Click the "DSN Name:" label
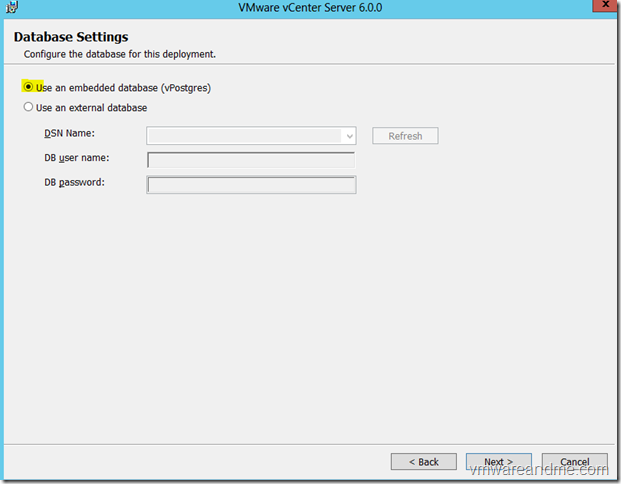Screen dimensions: 621x484 pos(69,133)
